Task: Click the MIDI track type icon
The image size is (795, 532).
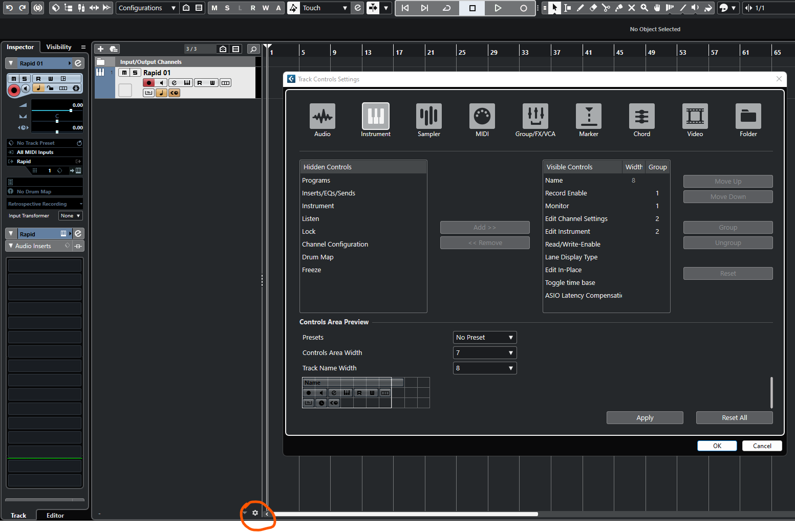Action: [482, 117]
